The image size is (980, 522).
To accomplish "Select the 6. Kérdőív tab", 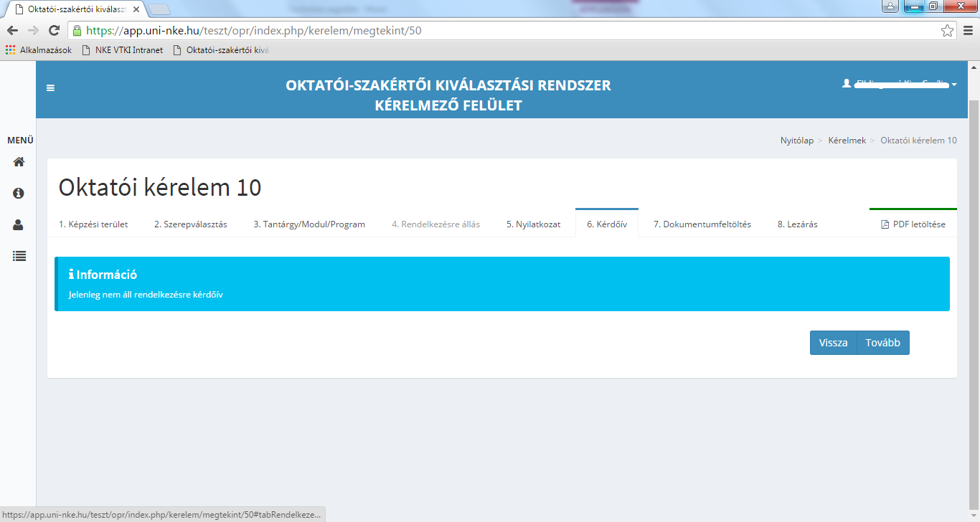I will pyautogui.click(x=607, y=224).
